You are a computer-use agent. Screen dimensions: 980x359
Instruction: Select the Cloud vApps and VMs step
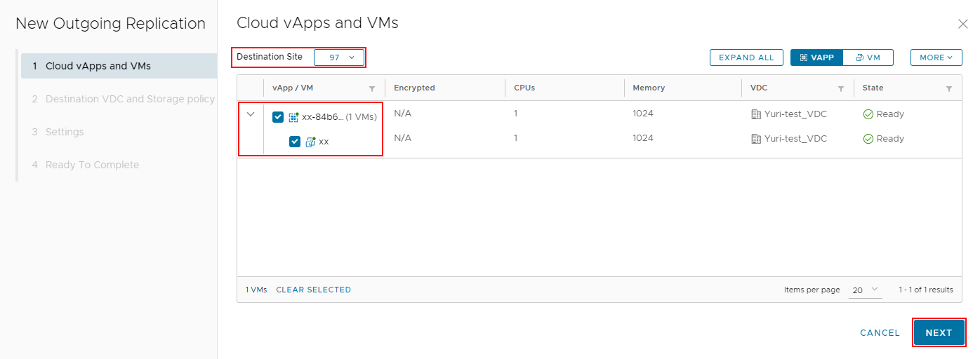pos(98,66)
